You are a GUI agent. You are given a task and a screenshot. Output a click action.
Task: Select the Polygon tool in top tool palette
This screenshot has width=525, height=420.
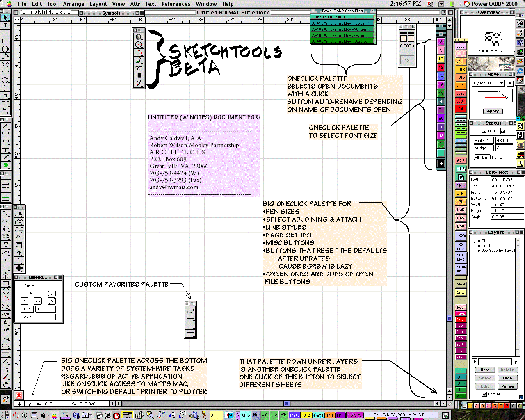pyautogui.click(x=5, y=64)
